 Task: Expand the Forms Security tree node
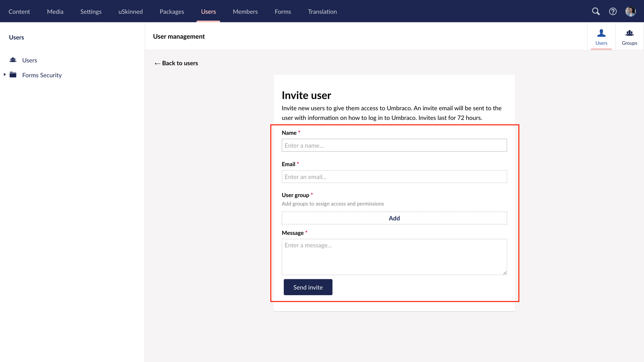[4, 74]
